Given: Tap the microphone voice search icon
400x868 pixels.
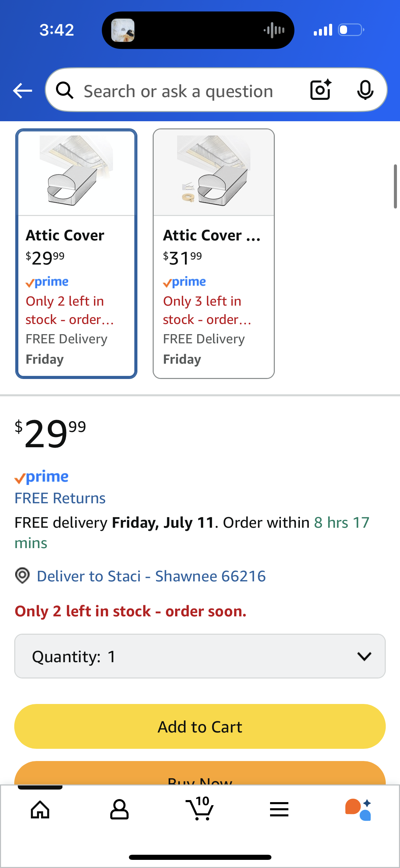Looking at the screenshot, I should [x=365, y=90].
